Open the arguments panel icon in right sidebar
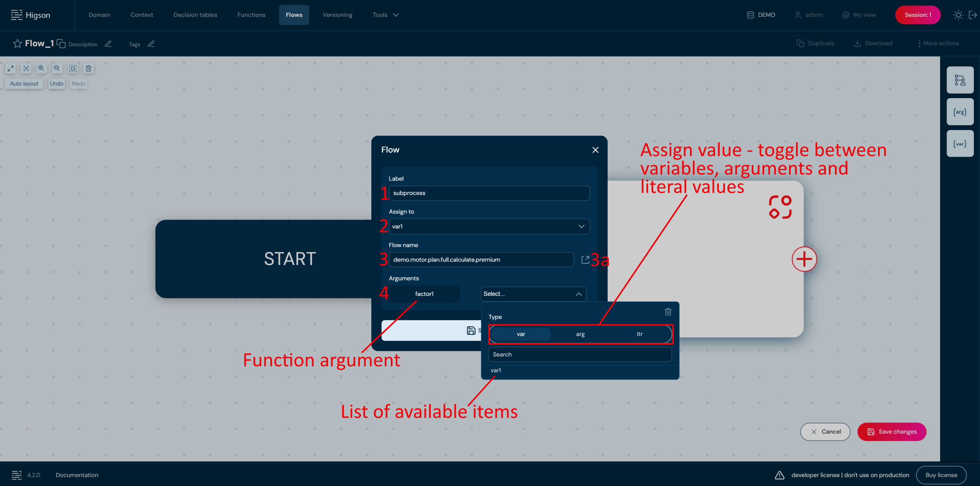 960,112
